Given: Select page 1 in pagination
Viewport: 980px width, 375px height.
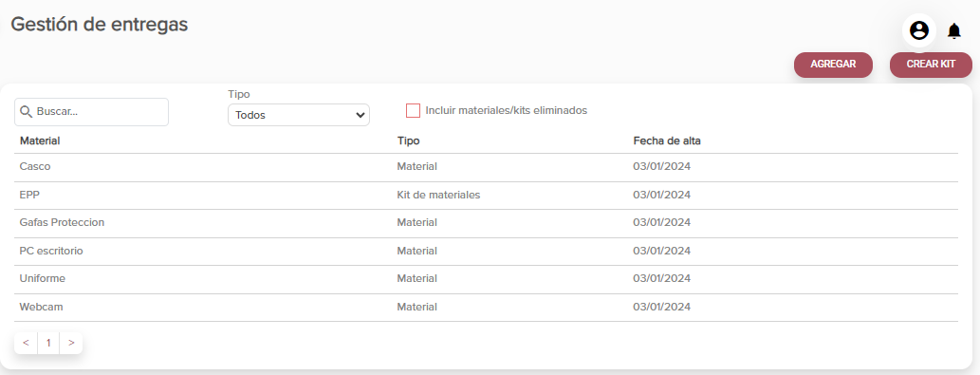Looking at the screenshot, I should [x=48, y=343].
